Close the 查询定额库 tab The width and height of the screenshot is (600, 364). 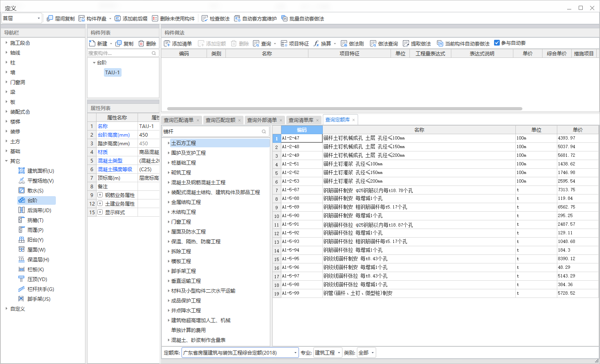click(354, 120)
